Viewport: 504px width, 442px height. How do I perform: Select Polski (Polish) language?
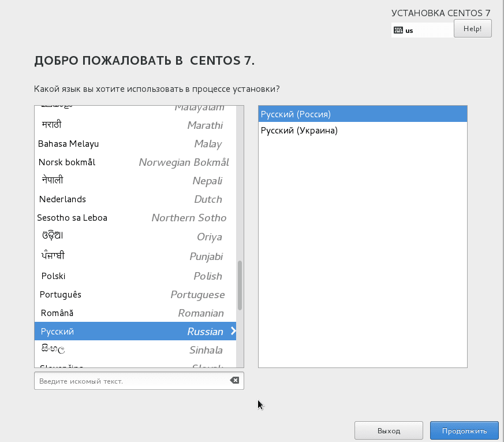pyautogui.click(x=135, y=276)
